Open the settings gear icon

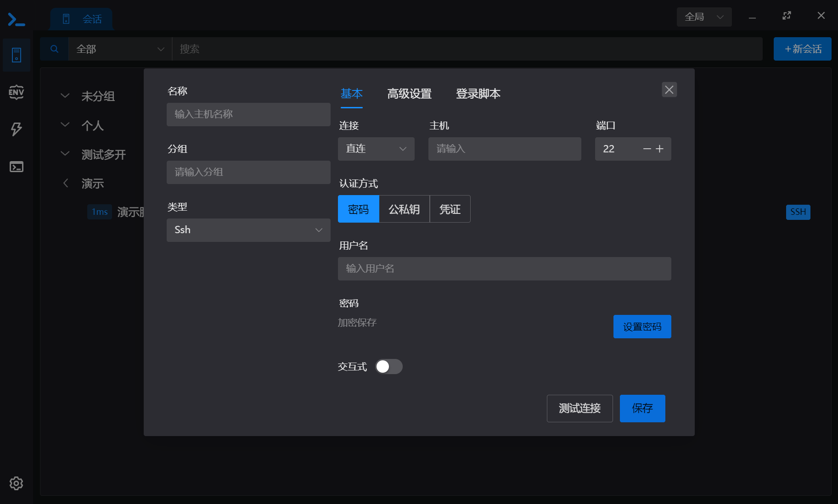tap(17, 483)
